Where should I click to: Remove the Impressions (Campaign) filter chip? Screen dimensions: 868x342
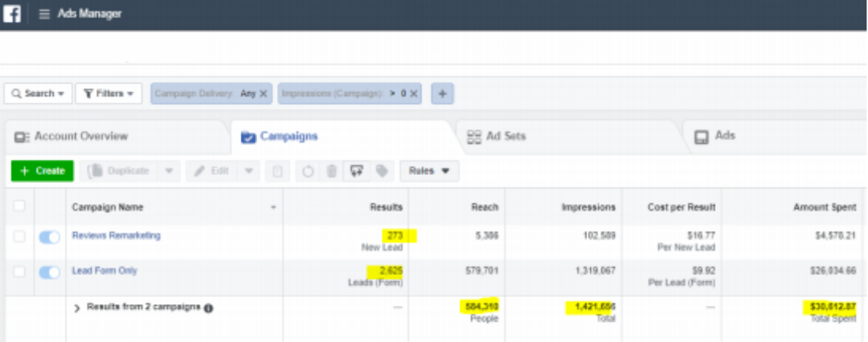[x=414, y=94]
